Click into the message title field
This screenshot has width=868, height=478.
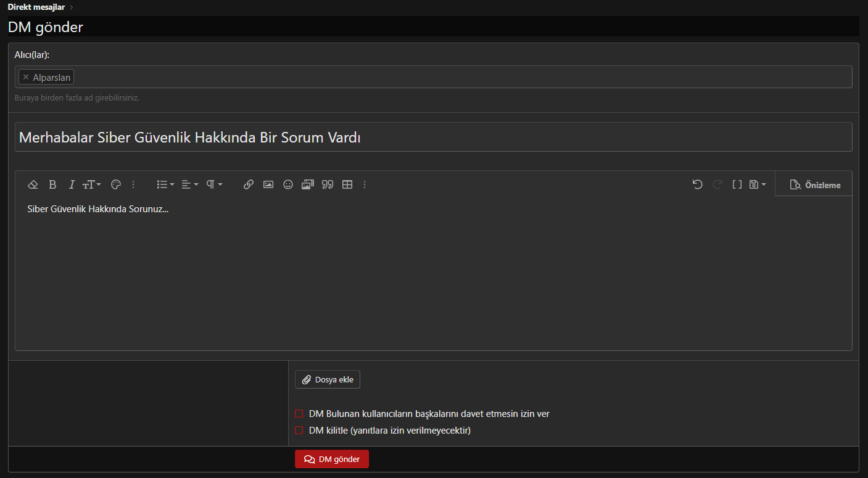pos(434,137)
